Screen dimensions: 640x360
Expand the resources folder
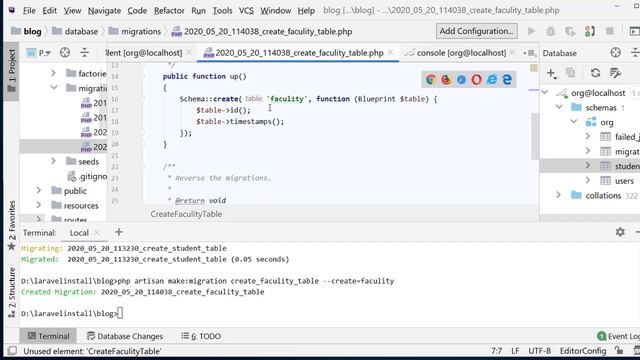39,205
